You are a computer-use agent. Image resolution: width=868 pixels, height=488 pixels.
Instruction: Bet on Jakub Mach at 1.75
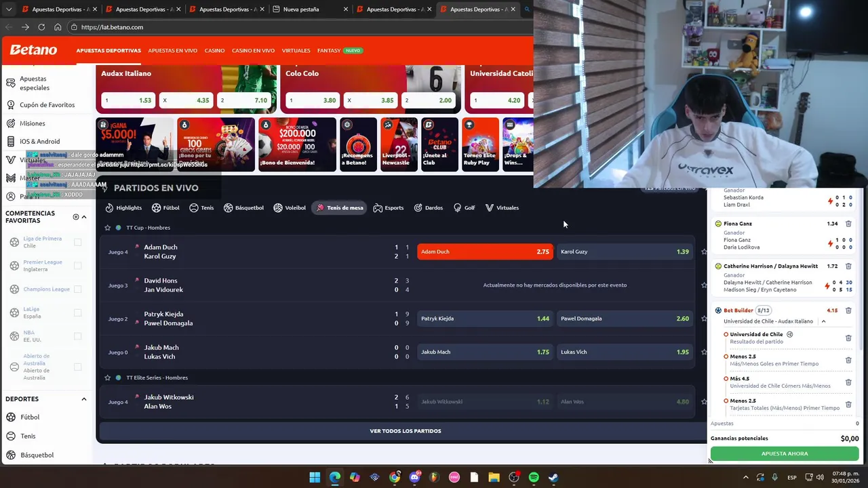(x=485, y=352)
